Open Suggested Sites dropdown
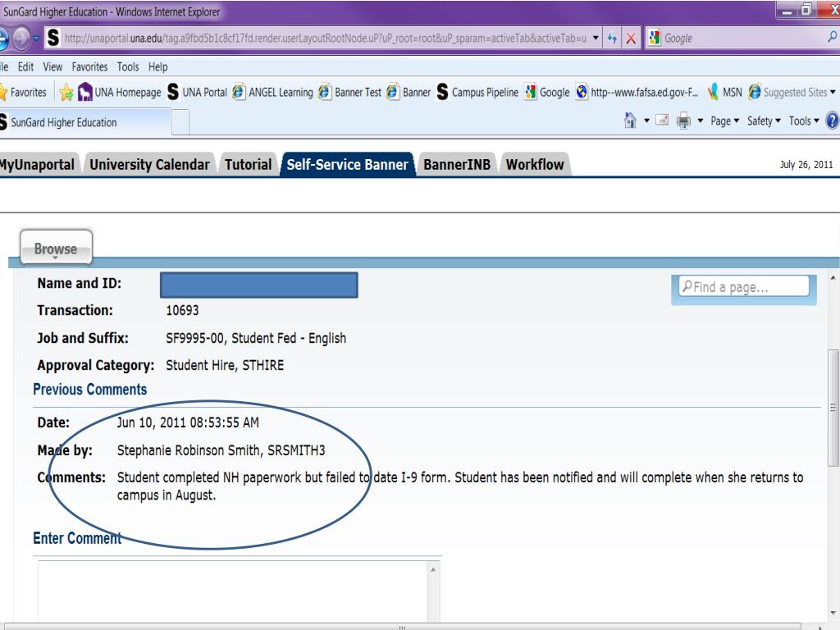The height and width of the screenshot is (630, 840). (x=792, y=92)
